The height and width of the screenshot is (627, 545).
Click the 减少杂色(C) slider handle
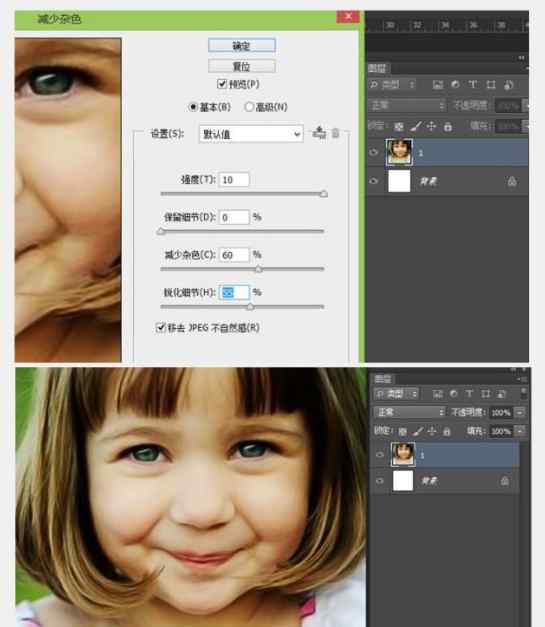pos(259,270)
